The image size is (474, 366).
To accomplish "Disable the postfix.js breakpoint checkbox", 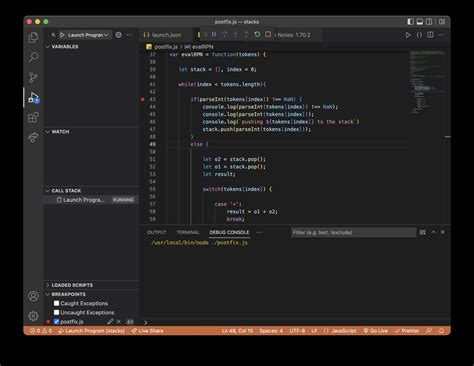I will click(56, 322).
